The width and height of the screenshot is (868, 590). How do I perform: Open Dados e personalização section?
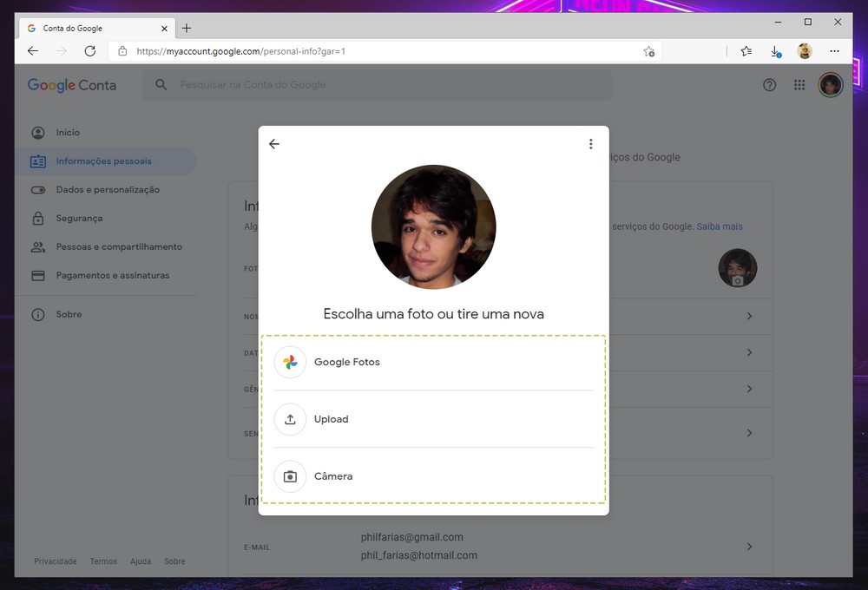[x=108, y=190]
